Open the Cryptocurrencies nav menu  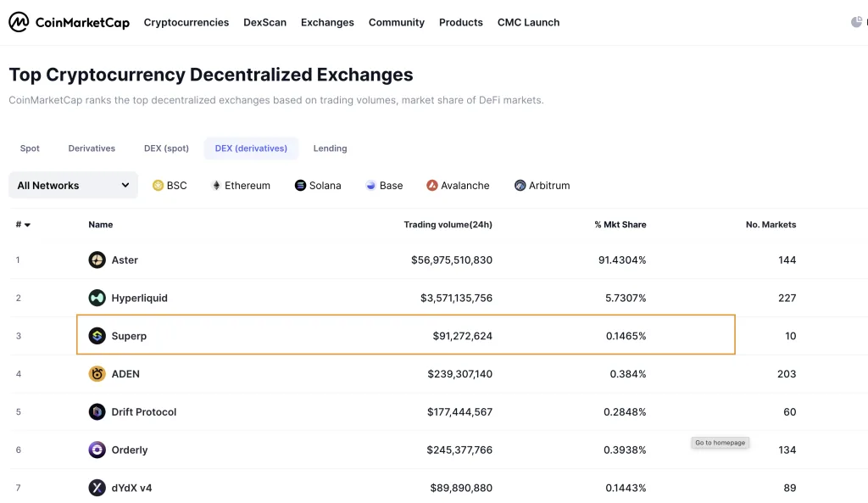pos(186,23)
